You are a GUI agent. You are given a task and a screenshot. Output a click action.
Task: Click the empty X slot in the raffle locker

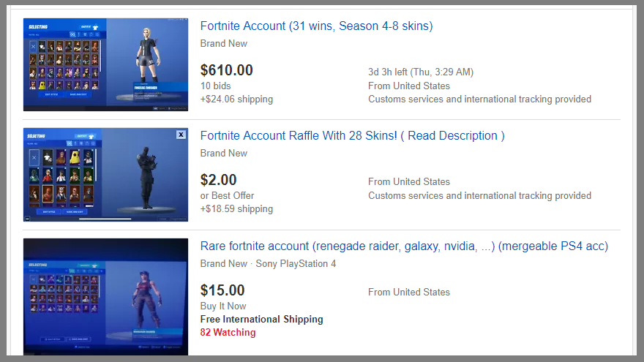click(34, 157)
